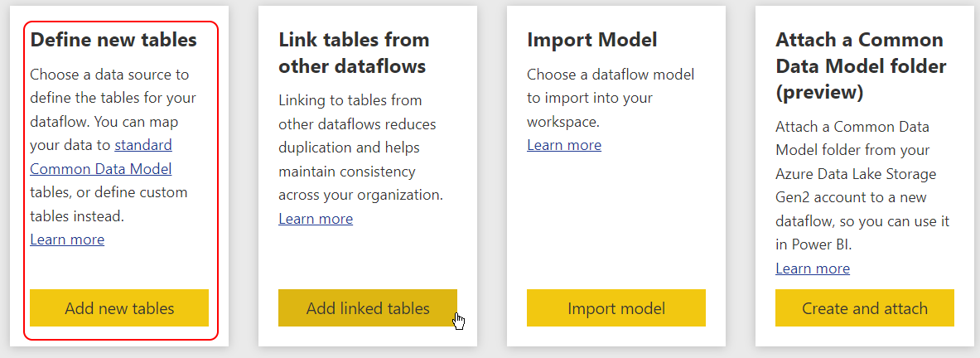Open Learn more under Define new tables
The height and width of the screenshot is (358, 980).
click(x=67, y=239)
